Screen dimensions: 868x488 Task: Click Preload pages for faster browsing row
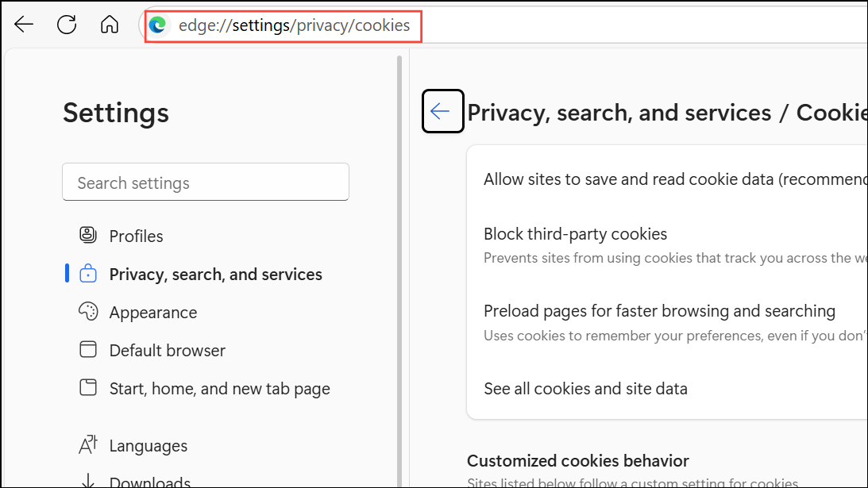coord(659,311)
